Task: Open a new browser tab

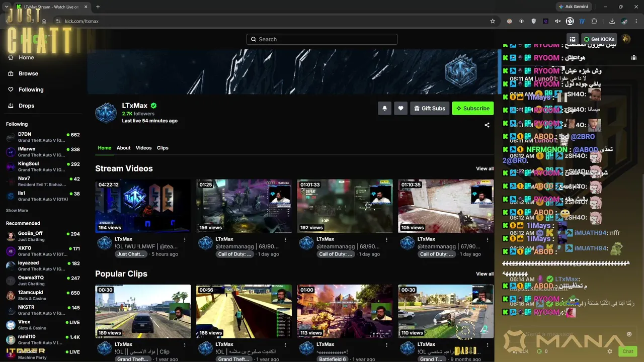Action: coord(98,7)
